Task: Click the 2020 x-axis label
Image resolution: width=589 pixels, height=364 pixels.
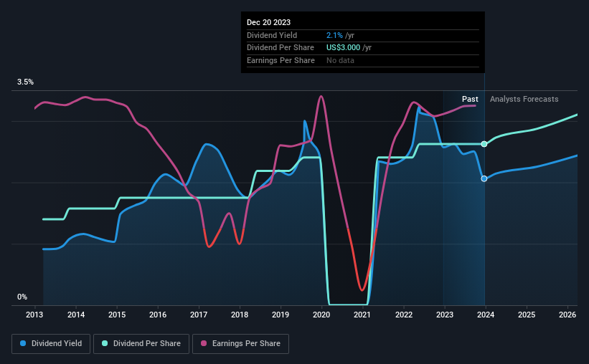Action: coord(321,315)
